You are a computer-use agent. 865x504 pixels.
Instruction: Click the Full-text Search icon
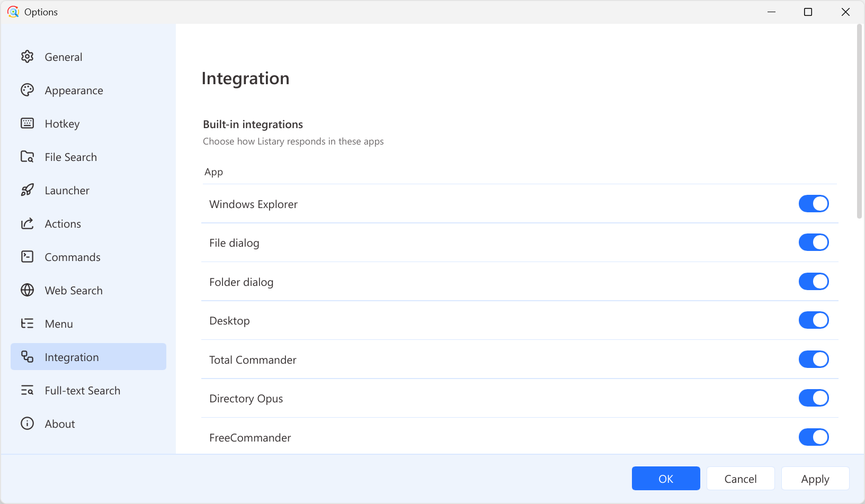pos(27,390)
